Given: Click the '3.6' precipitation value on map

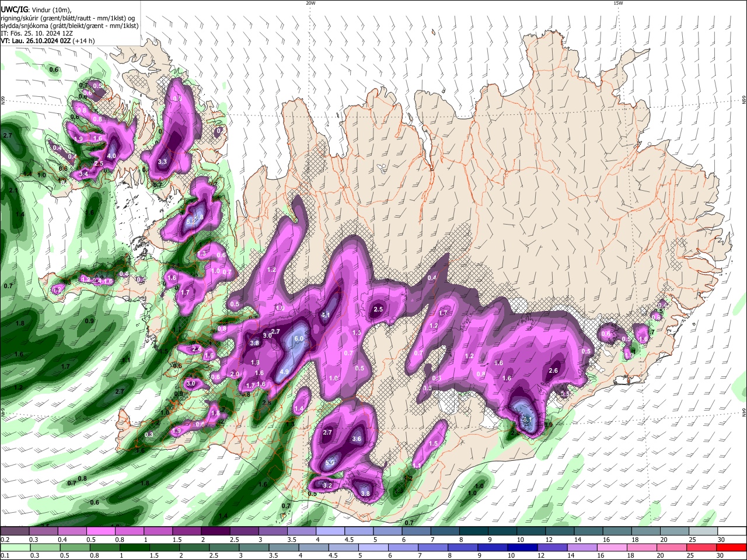Looking at the screenshot, I should [x=357, y=439].
